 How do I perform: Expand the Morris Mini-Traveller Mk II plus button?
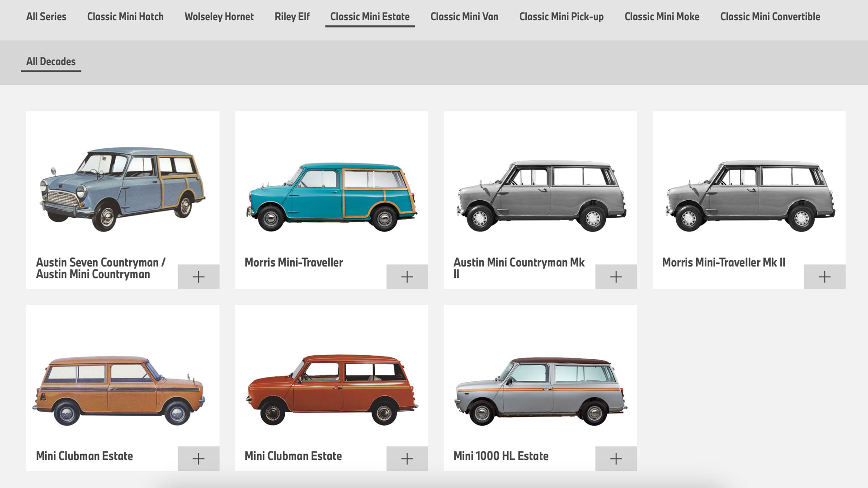click(x=825, y=277)
